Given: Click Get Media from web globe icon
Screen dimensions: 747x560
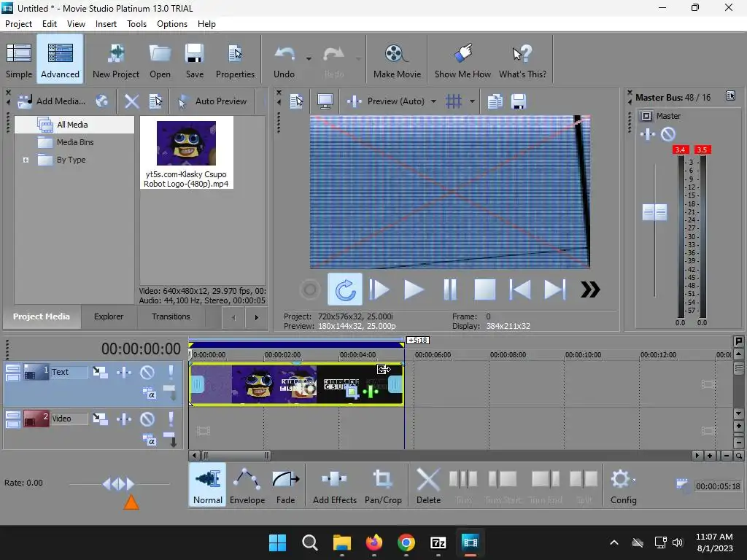Looking at the screenshot, I should (102, 101).
